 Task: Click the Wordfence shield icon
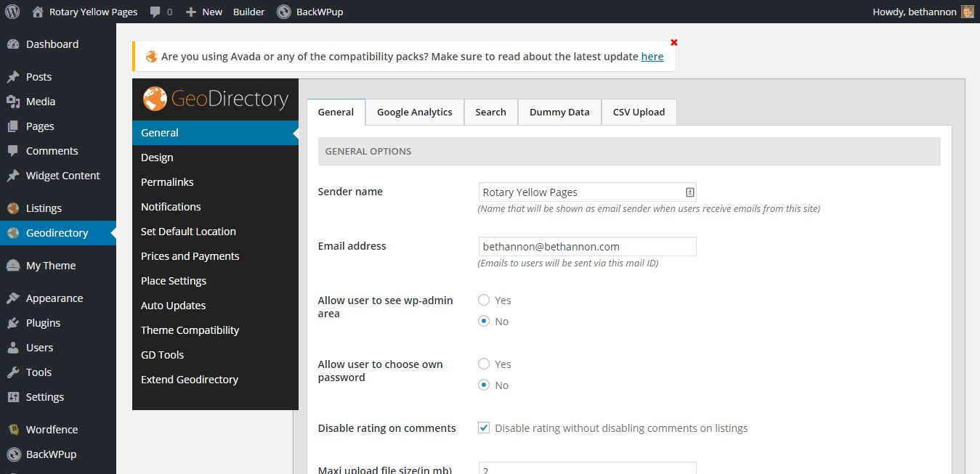(13, 430)
